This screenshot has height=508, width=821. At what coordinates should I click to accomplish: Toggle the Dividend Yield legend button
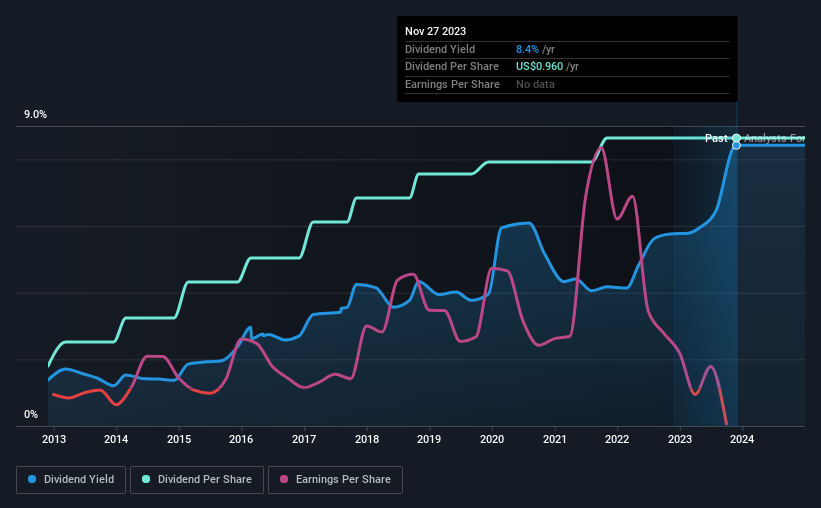point(71,480)
